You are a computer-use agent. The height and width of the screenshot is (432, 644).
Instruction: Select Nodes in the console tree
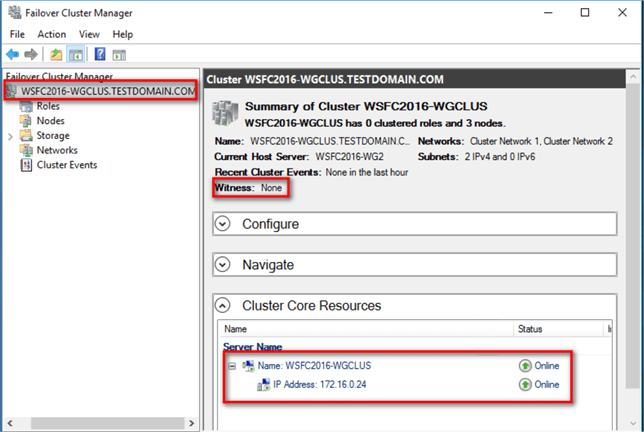tap(51, 121)
